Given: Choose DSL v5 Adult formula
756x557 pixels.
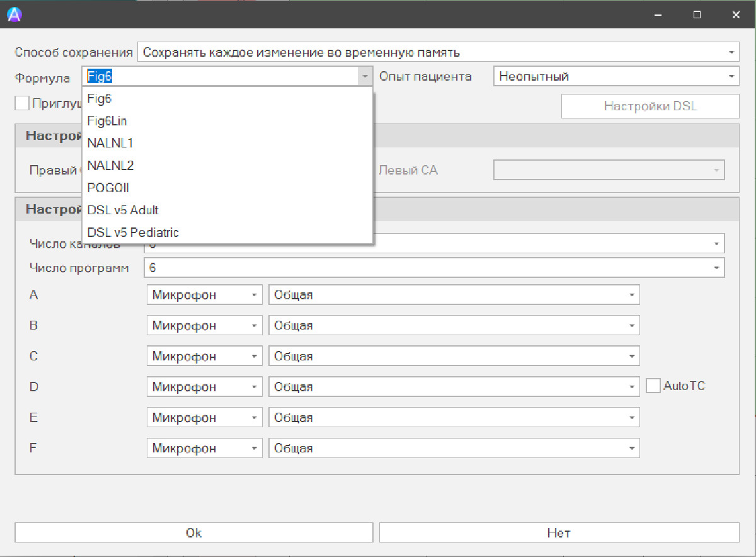Looking at the screenshot, I should pyautogui.click(x=228, y=210).
